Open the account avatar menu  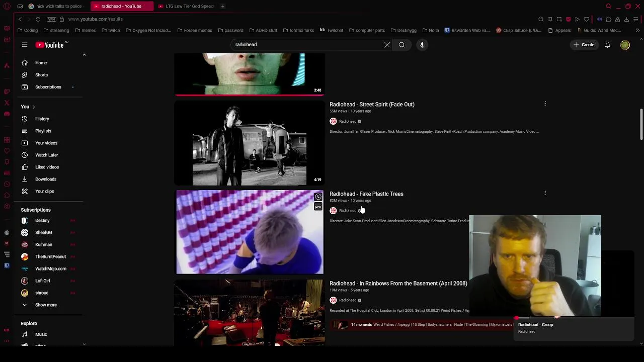[625, 45]
